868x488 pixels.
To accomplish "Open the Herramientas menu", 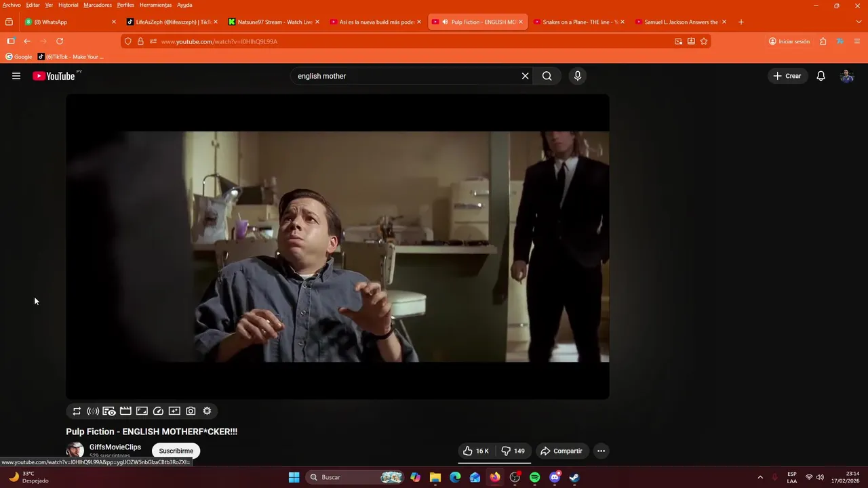I will 155,5.
